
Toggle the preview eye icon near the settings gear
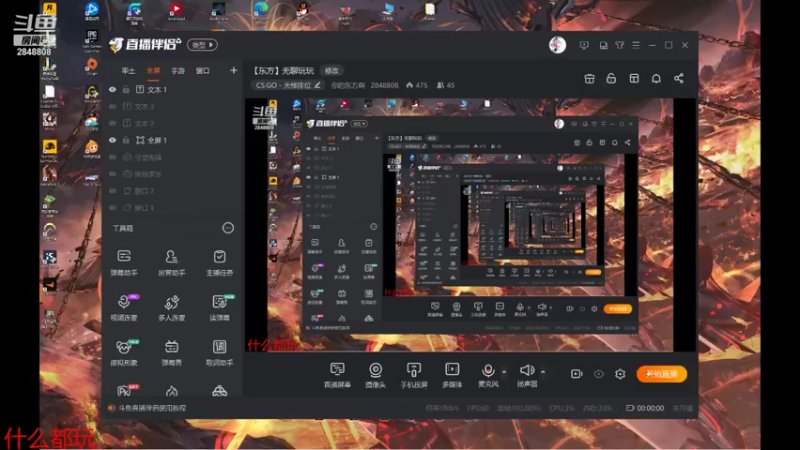598,374
